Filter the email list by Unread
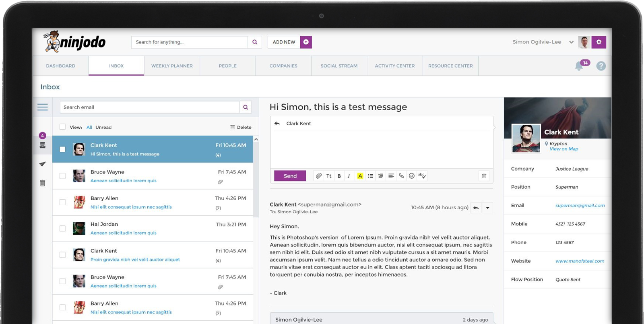644x324 pixels. click(103, 127)
